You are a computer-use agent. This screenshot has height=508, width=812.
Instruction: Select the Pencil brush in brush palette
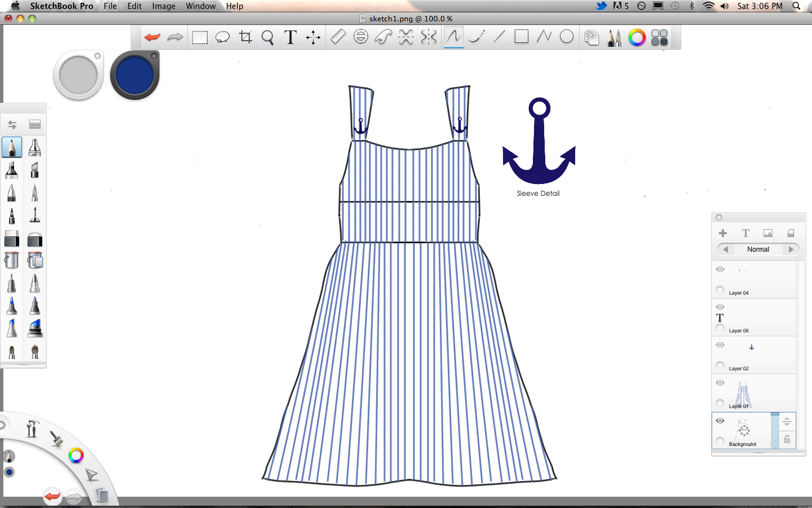[x=12, y=147]
